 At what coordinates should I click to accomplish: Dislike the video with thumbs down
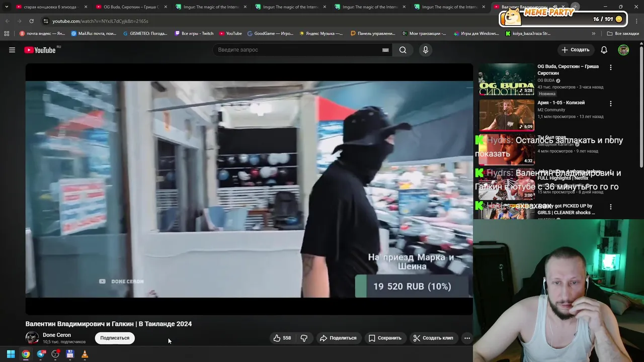[x=304, y=338]
